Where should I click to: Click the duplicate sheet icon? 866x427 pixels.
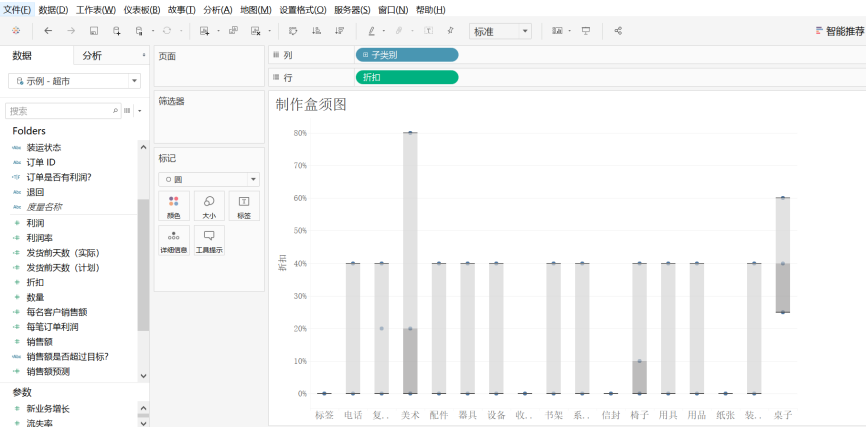233,31
